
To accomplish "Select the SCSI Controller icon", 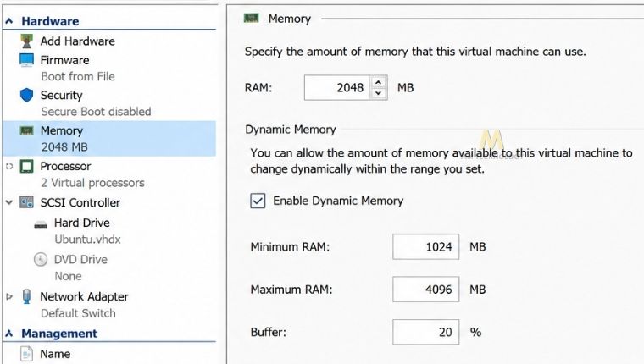I will click(x=27, y=202).
